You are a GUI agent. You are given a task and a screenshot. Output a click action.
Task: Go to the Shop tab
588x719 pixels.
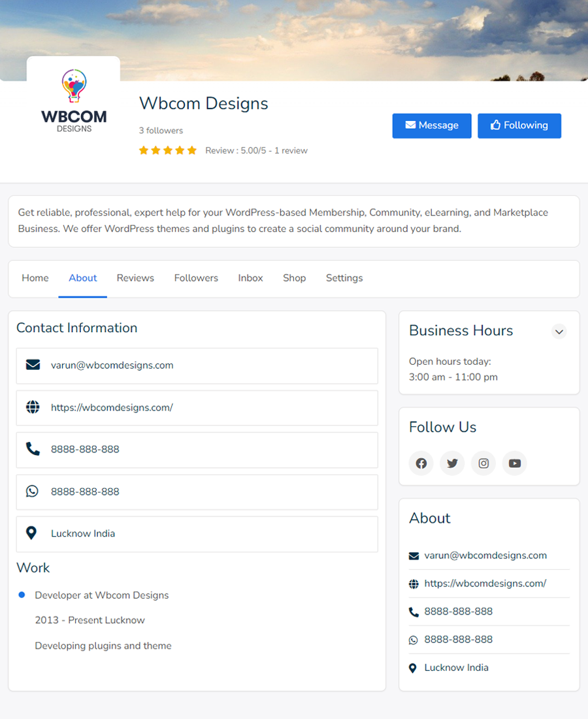click(x=294, y=278)
